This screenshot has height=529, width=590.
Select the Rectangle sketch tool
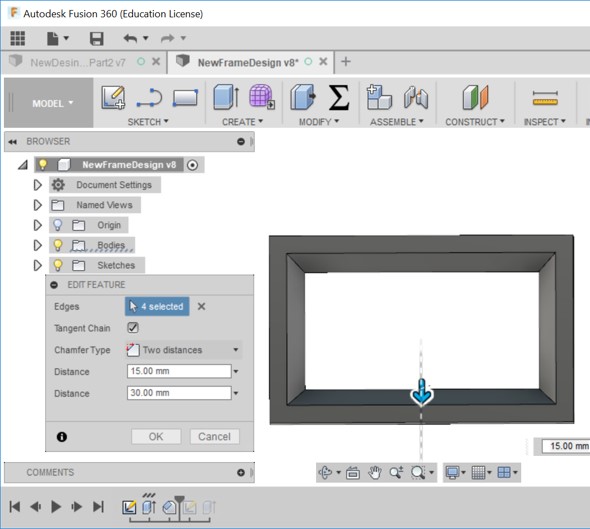[x=185, y=98]
